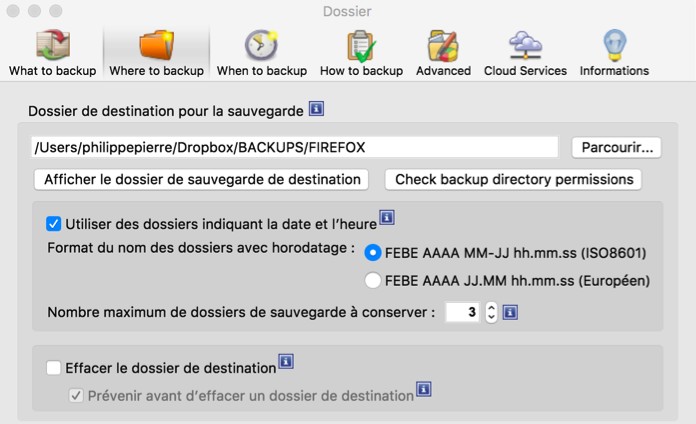This screenshot has width=696, height=424.
Task: Select the ISO8601 folder name format
Action: point(373,252)
